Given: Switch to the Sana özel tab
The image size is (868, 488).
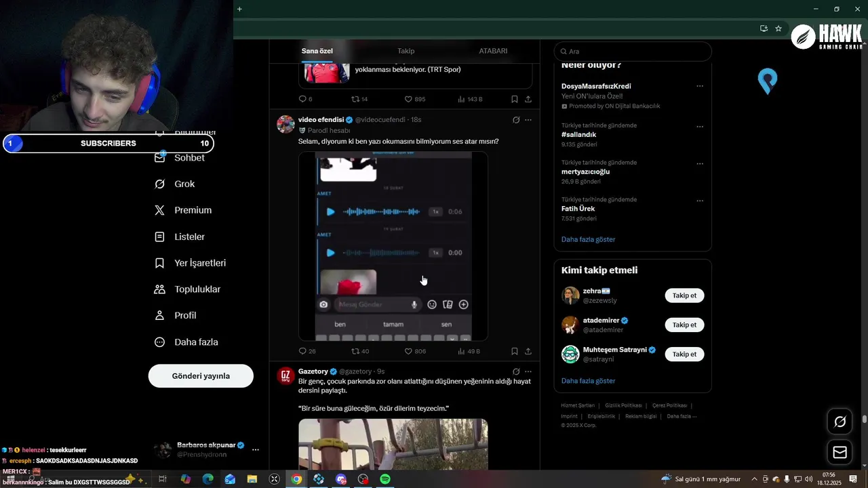Looking at the screenshot, I should click(317, 51).
